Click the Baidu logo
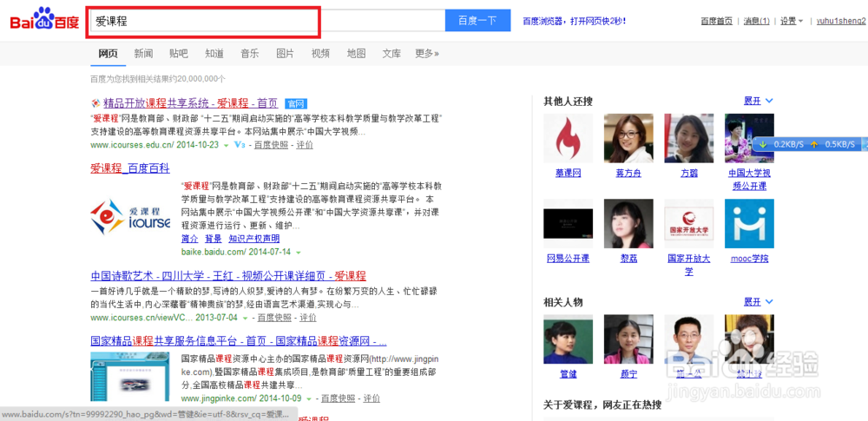The height and width of the screenshot is (421, 868). (44, 21)
